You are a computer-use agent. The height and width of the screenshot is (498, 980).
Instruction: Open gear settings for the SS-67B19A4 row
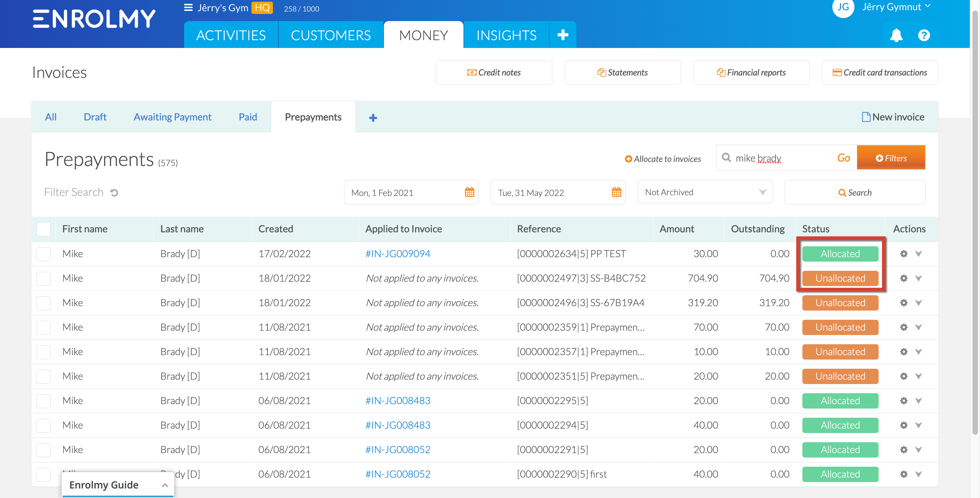point(903,303)
